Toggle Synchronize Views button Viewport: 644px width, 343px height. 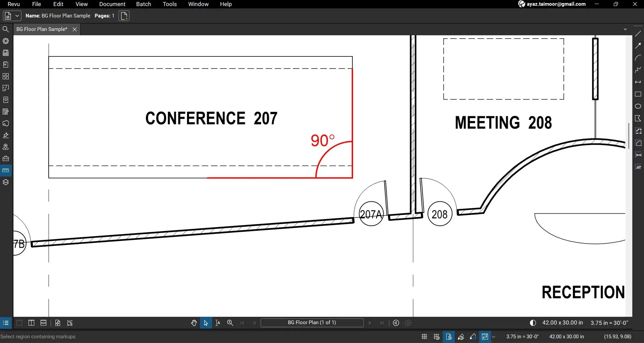tap(485, 337)
